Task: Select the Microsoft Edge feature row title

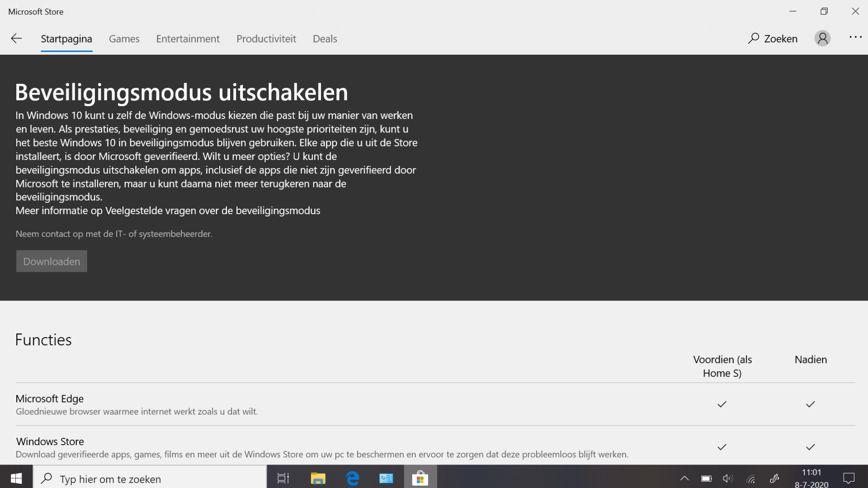Action: pos(50,399)
